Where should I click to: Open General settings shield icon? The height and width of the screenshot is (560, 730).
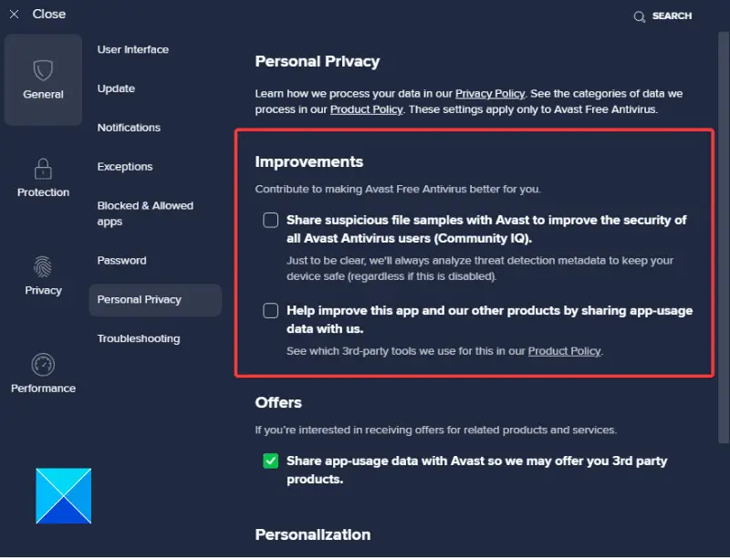43,71
